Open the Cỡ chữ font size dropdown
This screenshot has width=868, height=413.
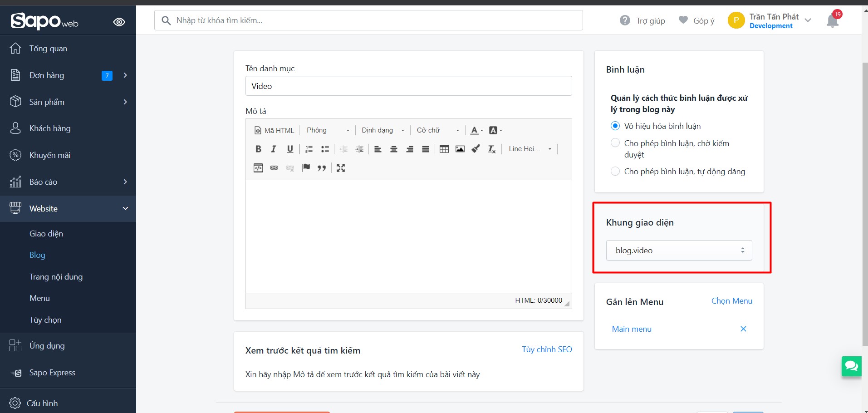pyautogui.click(x=438, y=130)
